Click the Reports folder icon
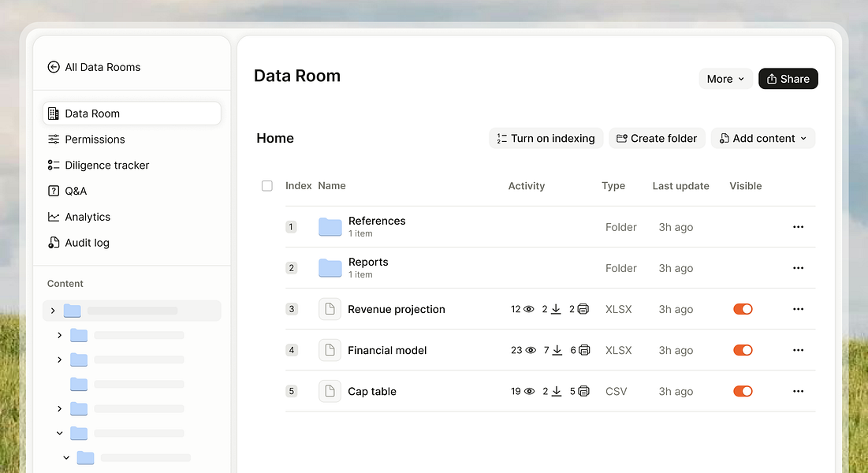The image size is (868, 473). pyautogui.click(x=330, y=268)
